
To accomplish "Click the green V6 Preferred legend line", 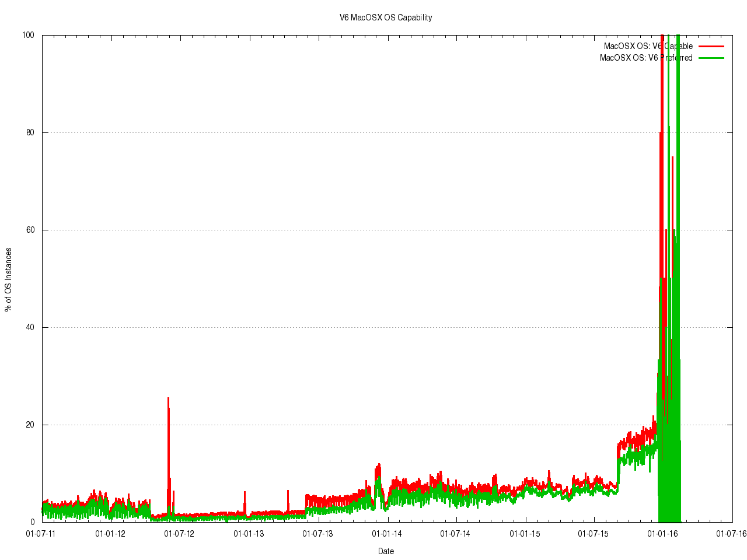I will (711, 58).
